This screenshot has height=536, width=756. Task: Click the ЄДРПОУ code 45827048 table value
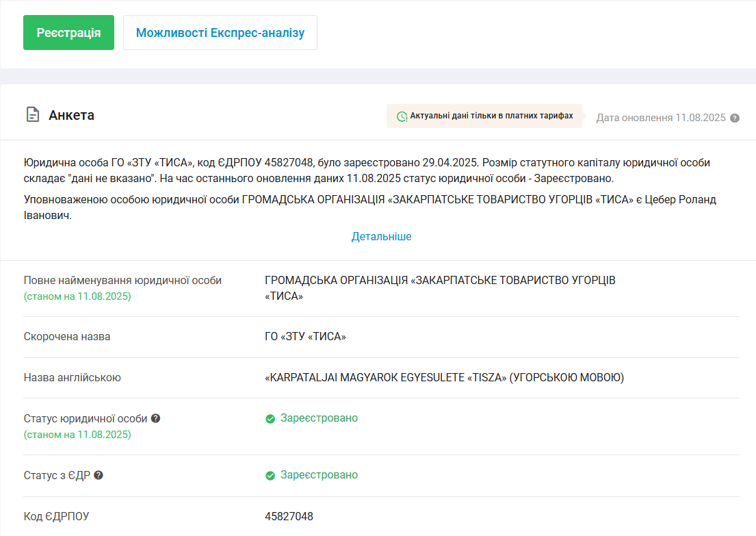pos(289,516)
